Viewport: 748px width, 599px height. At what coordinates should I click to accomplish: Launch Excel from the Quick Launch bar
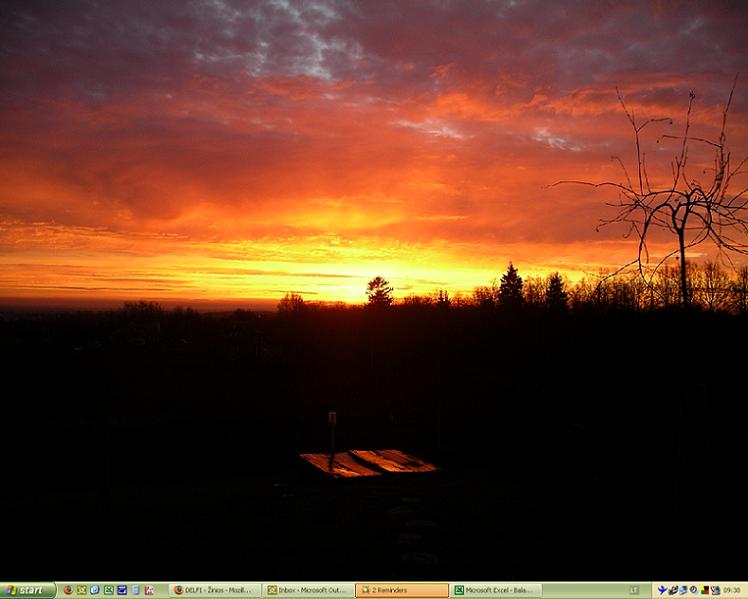(x=109, y=590)
